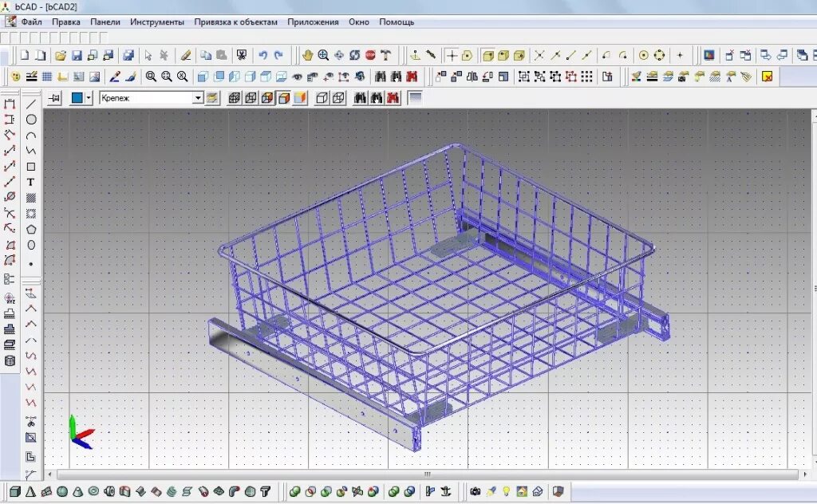This screenshot has width=817, height=504.
Task: Select the Rectangle drawing tool
Action: click(x=31, y=167)
